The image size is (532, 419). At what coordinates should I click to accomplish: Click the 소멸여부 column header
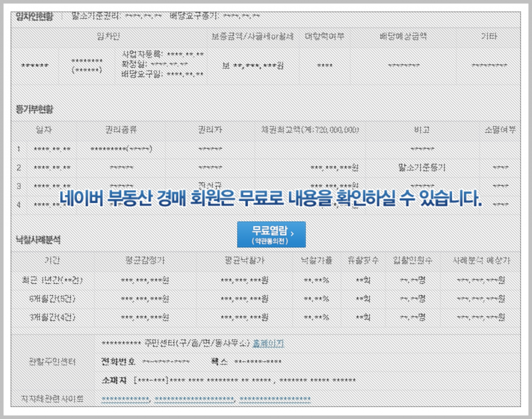click(500, 130)
